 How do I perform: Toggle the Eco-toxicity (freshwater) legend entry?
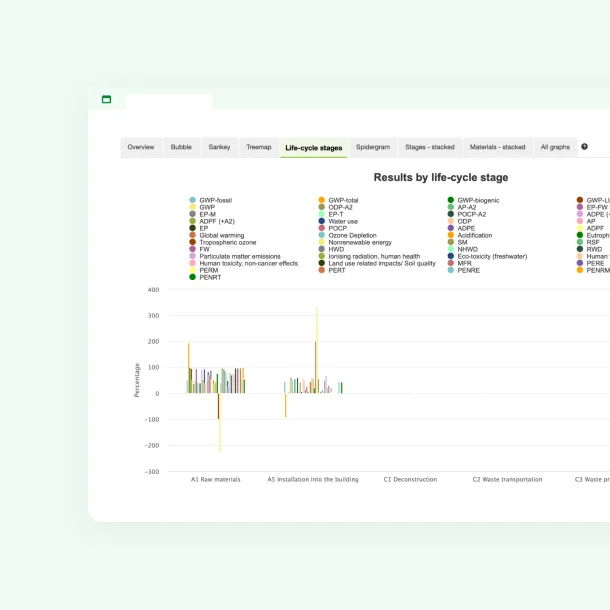point(487,256)
